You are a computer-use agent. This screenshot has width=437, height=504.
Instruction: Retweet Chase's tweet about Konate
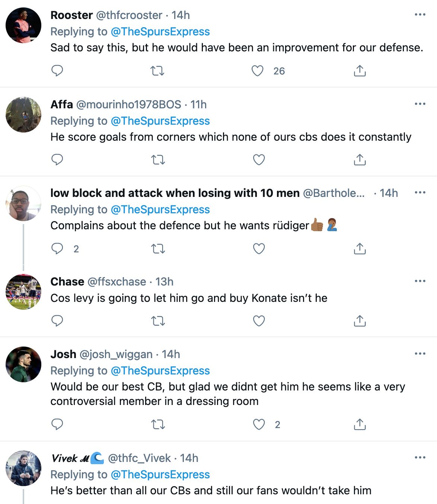click(158, 321)
